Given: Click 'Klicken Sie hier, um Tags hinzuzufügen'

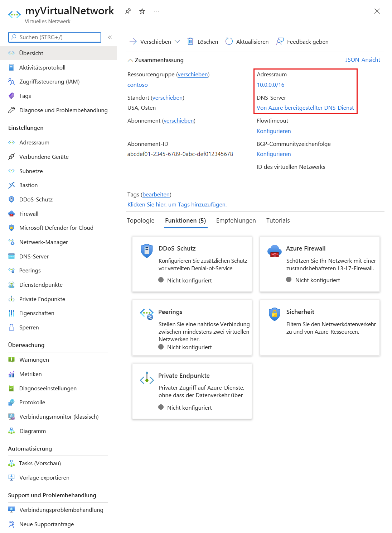Looking at the screenshot, I should pos(177,205).
